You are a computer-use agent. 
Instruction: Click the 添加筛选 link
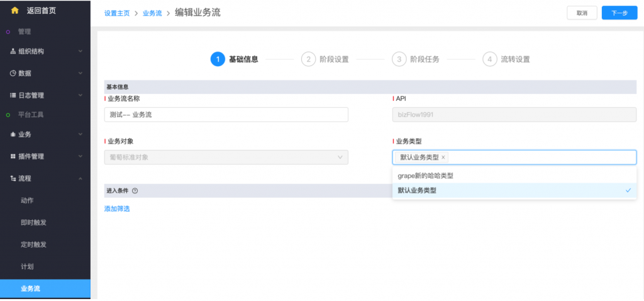[x=117, y=208]
